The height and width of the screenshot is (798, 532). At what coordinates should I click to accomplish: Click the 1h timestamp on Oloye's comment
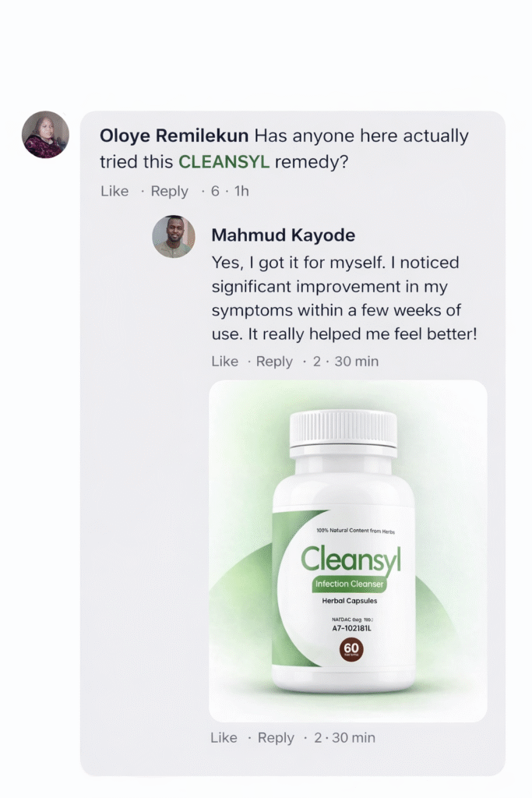(241, 191)
